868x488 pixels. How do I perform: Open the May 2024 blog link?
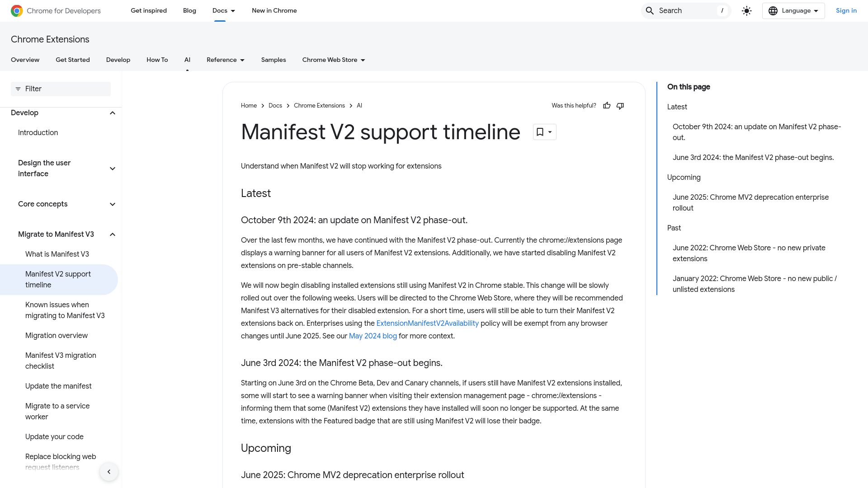coord(373,336)
